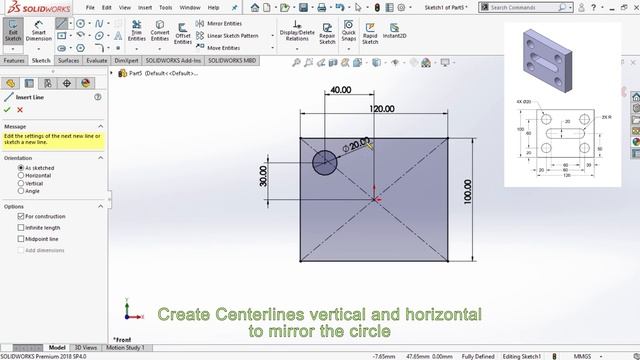The height and width of the screenshot is (360, 640).
Task: Open the DisplayManager tab icon
Action: (x=85, y=83)
